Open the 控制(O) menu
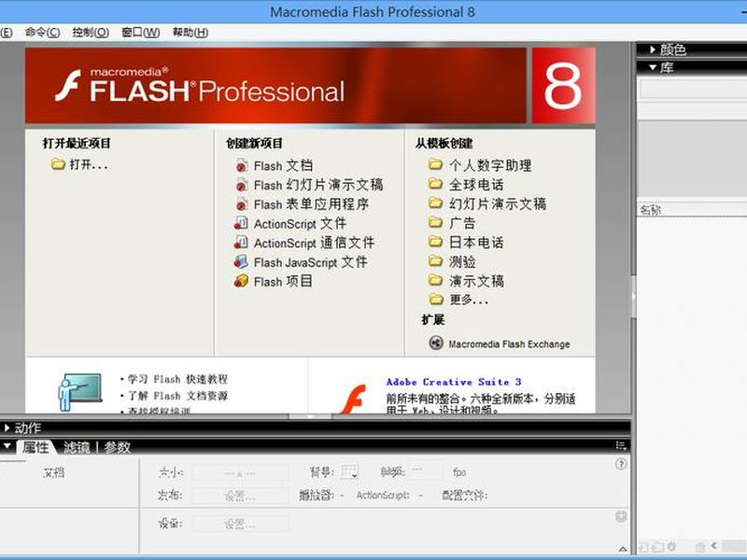 click(91, 33)
